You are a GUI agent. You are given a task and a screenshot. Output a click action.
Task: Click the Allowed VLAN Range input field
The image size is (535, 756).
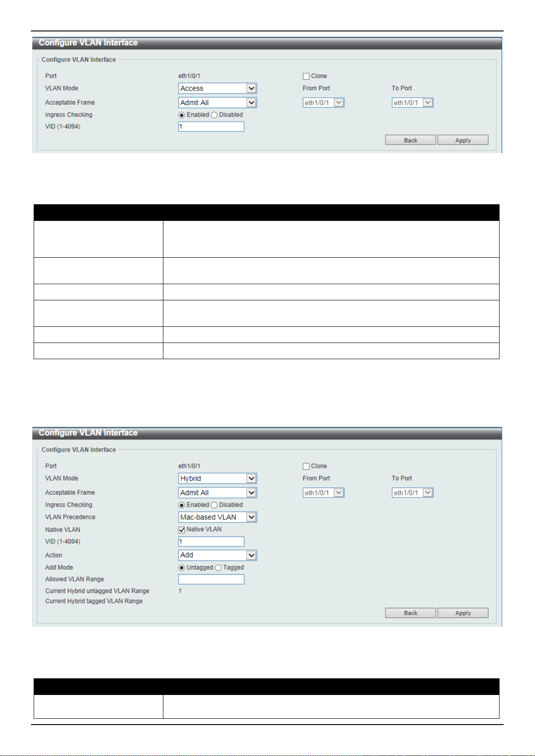[x=211, y=579]
